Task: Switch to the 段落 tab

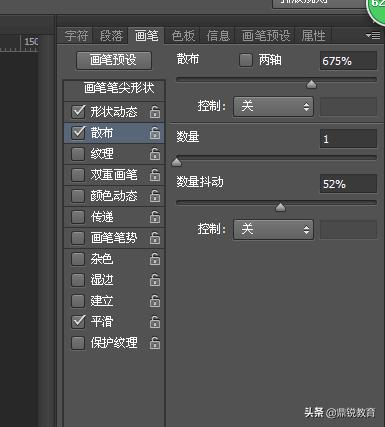Action: pos(111,36)
